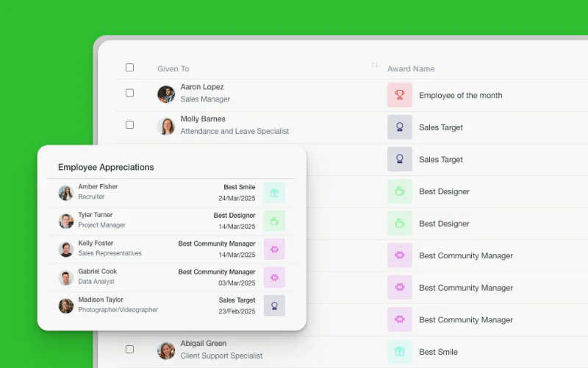Click Photographer/Videographer role text
Screen dimensions: 588x368
click(x=118, y=310)
